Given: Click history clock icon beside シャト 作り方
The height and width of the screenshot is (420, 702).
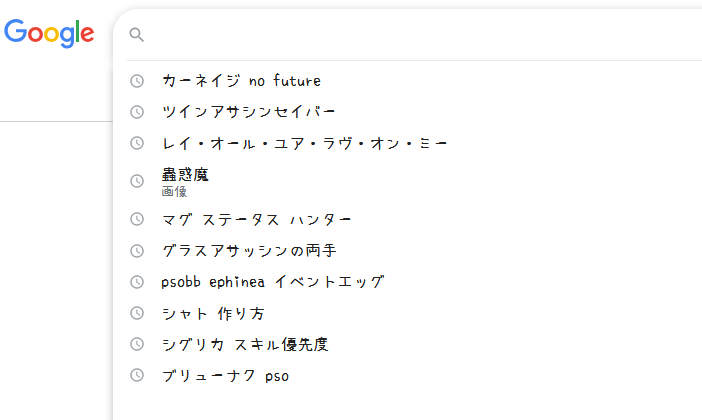Looking at the screenshot, I should pos(138,313).
